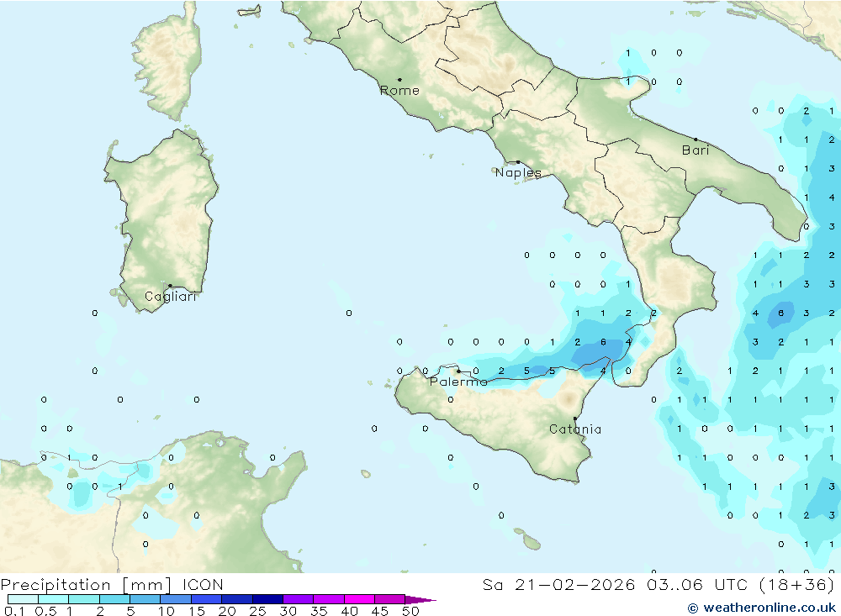
Task: Pick the 1–2 mm legend color
Action: click(83, 599)
